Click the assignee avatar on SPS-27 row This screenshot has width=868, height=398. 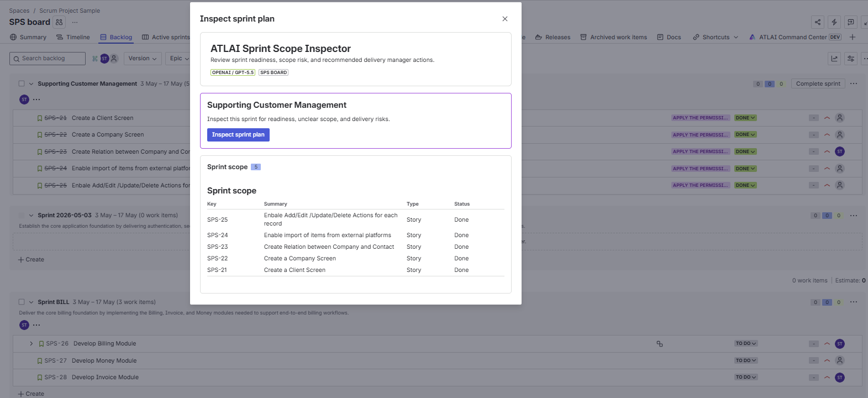click(x=840, y=360)
